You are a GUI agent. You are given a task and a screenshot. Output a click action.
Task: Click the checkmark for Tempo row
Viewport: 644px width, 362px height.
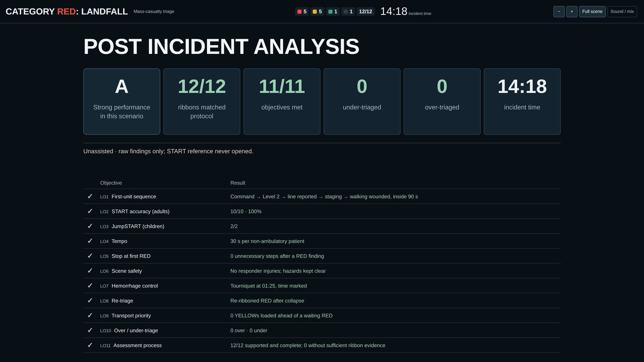tap(90, 241)
